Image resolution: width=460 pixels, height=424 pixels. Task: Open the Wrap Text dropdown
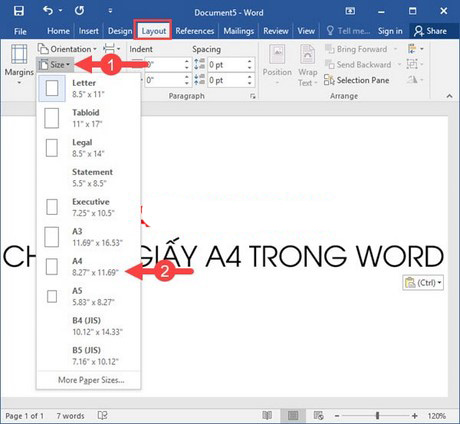coord(307,65)
